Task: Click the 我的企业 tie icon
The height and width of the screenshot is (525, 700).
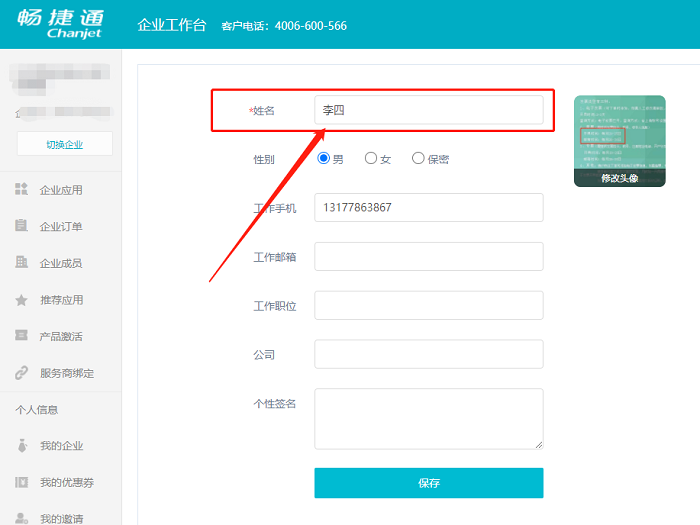Action: pos(22,446)
